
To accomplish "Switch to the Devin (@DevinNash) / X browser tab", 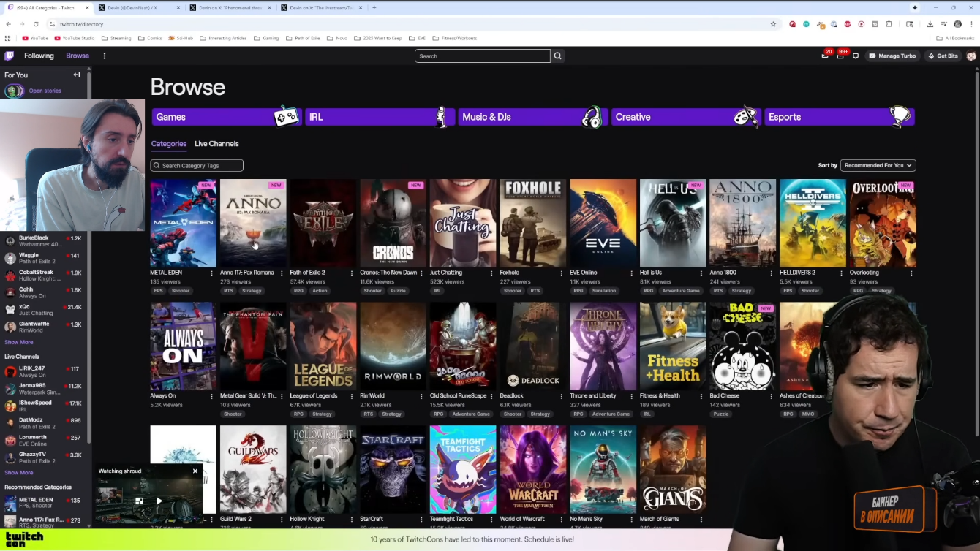I will (x=137, y=8).
